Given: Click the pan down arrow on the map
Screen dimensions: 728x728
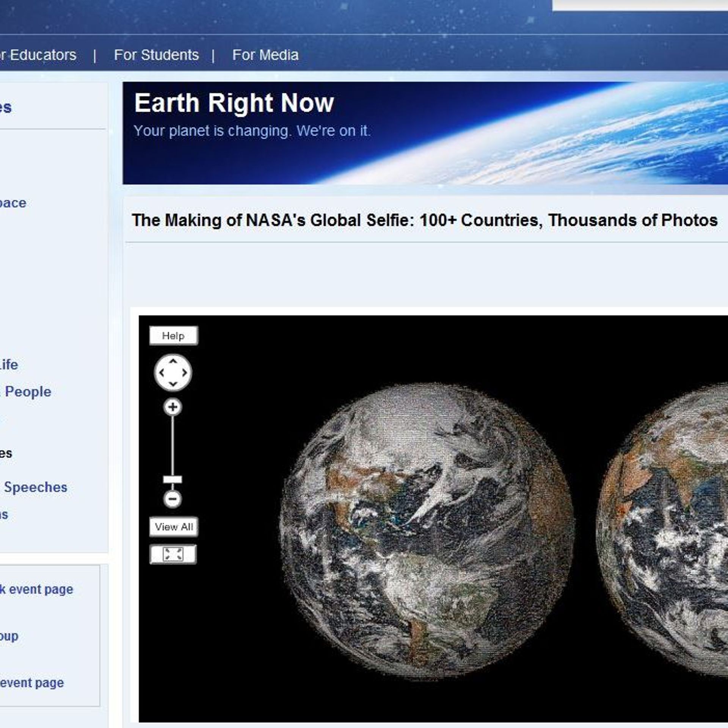Looking at the screenshot, I should pos(173,384).
